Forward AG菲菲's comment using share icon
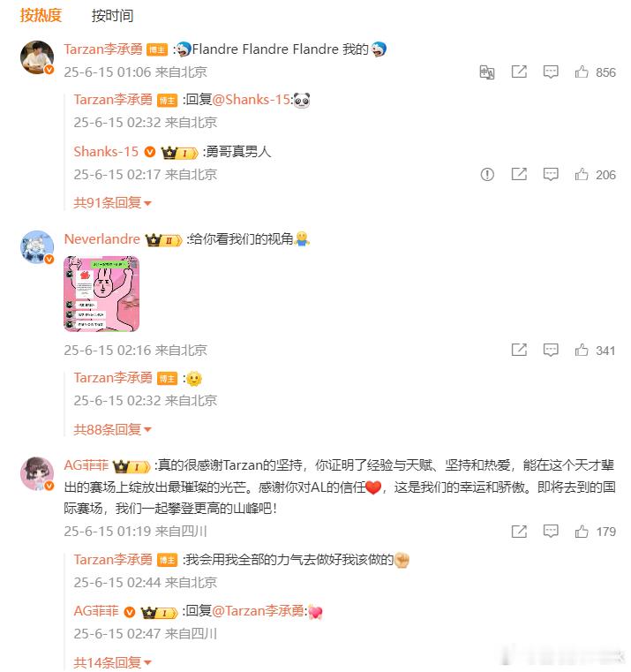 519,532
